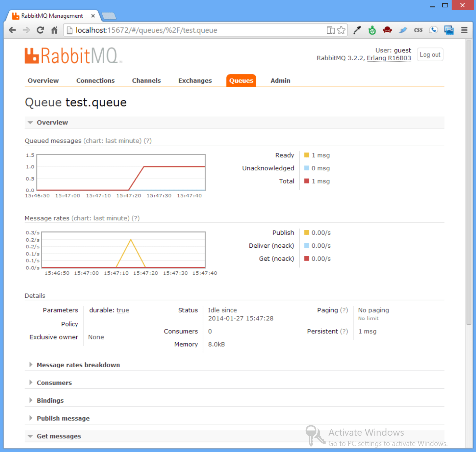Expand the Message rates breakdown section
476x452 pixels.
[78, 365]
